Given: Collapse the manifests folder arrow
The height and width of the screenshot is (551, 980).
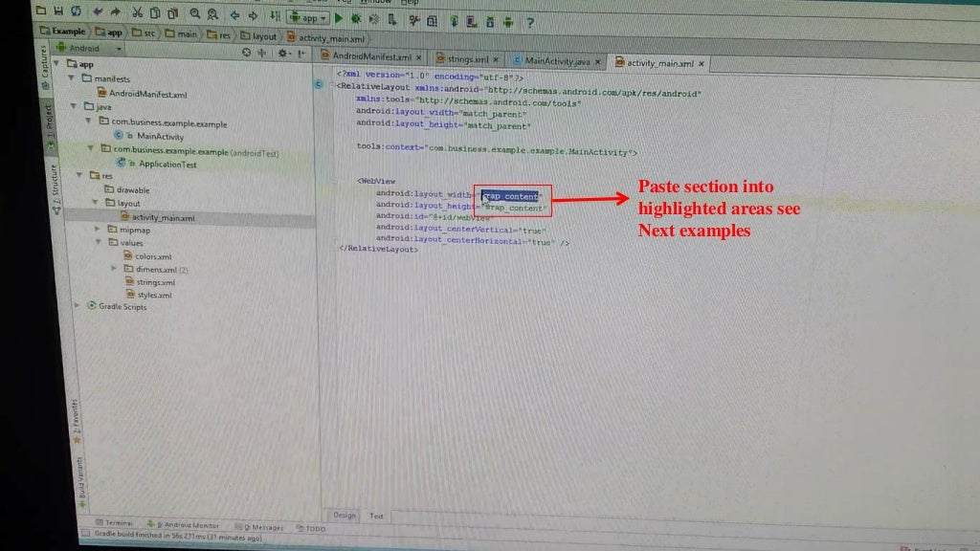Looking at the screenshot, I should (x=71, y=78).
